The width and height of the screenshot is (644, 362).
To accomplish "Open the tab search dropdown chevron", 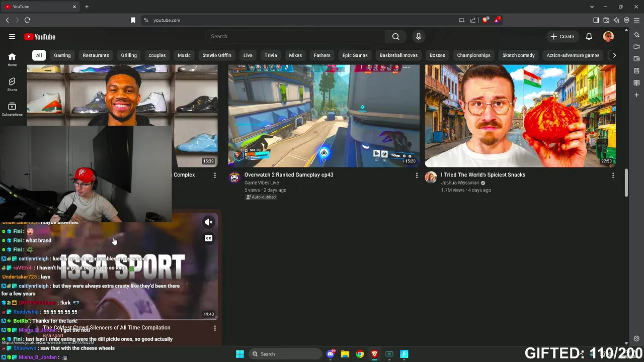I will (592, 7).
